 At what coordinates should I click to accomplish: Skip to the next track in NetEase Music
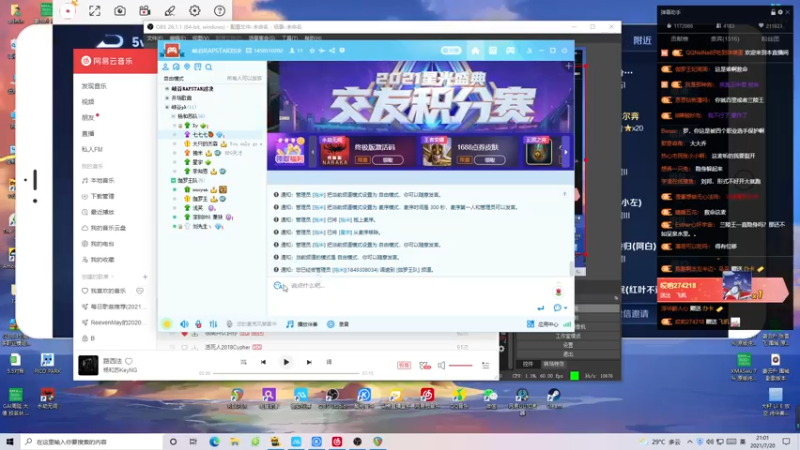tap(309, 362)
